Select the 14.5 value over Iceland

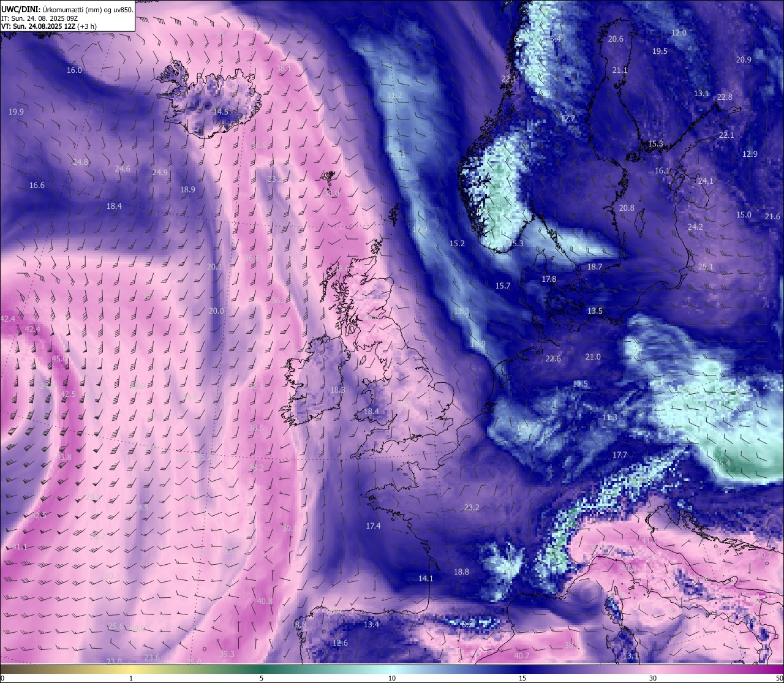coord(221,112)
